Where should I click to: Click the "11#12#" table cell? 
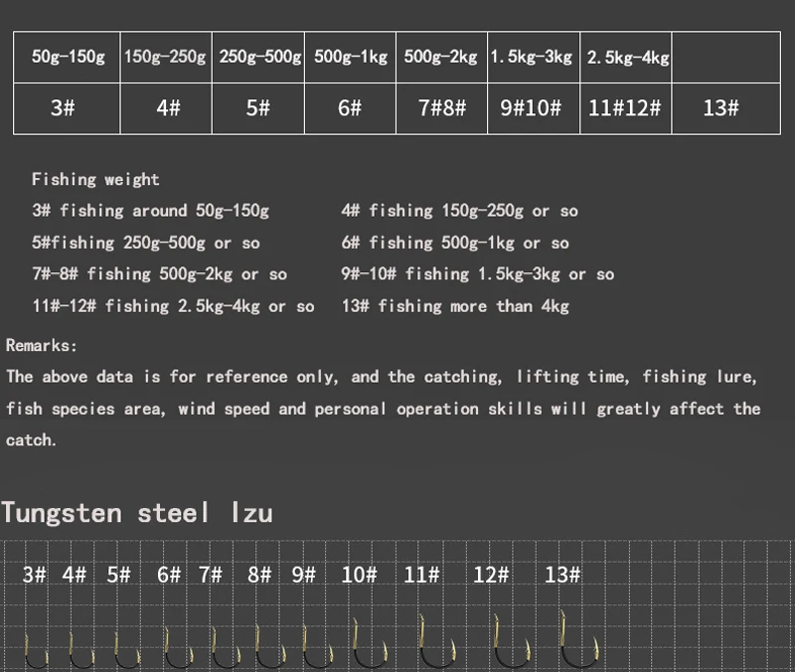(626, 108)
